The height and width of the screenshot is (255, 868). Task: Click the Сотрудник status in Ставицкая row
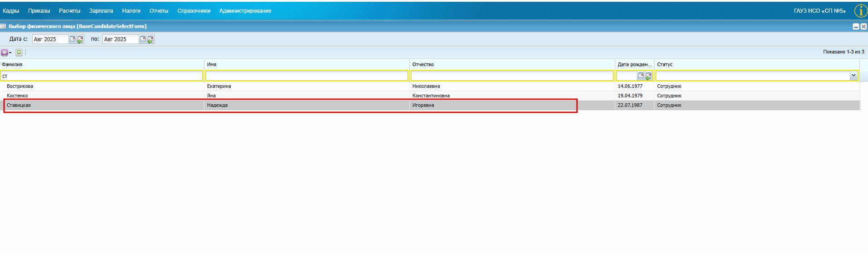[669, 105]
